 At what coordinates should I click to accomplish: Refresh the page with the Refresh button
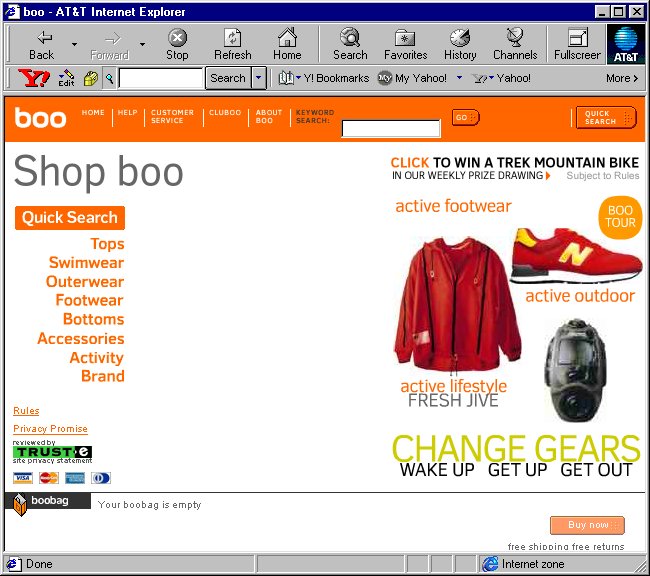click(x=233, y=44)
